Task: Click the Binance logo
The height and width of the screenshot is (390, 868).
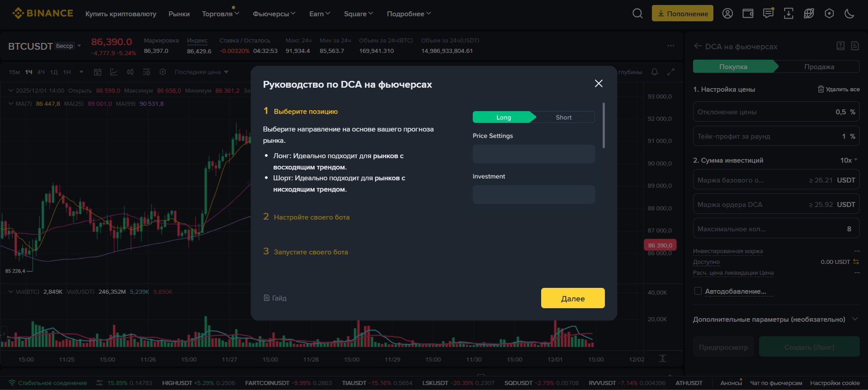Action: tap(43, 14)
